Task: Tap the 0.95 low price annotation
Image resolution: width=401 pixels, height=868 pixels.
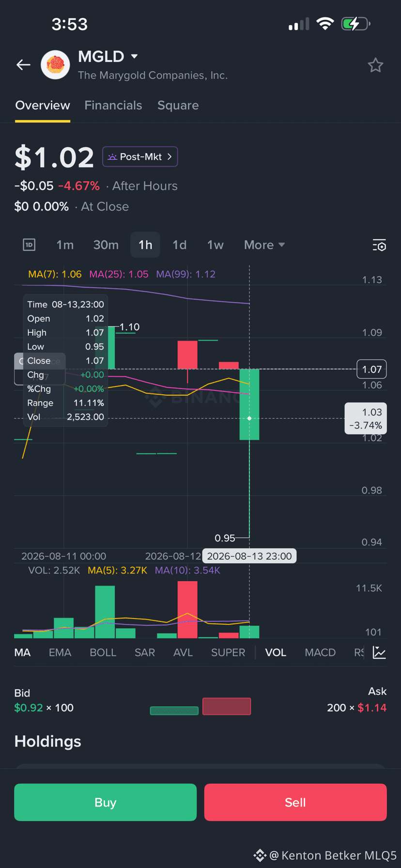Action: pyautogui.click(x=225, y=538)
